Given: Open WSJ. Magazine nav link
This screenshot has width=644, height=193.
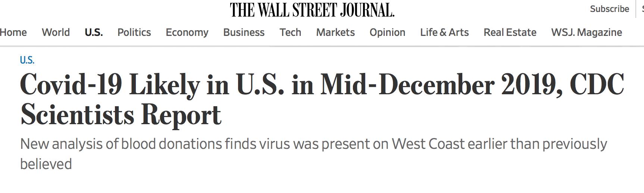Looking at the screenshot, I should pos(587,33).
